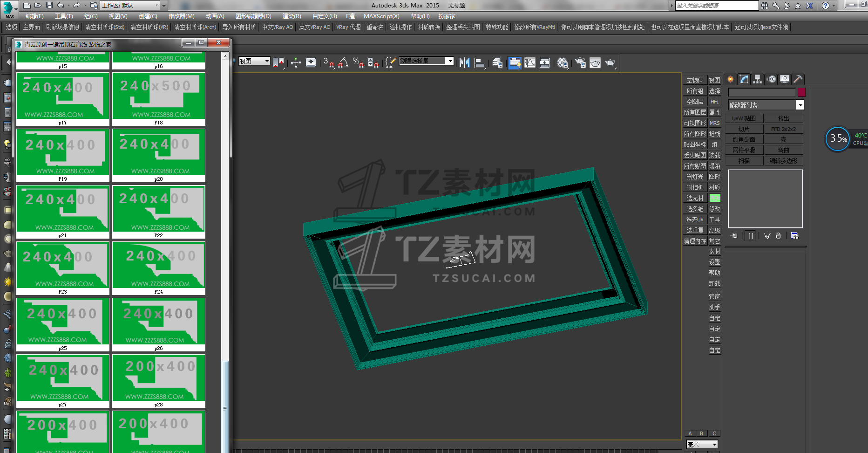Open the 渲染(R) menu

[292, 16]
